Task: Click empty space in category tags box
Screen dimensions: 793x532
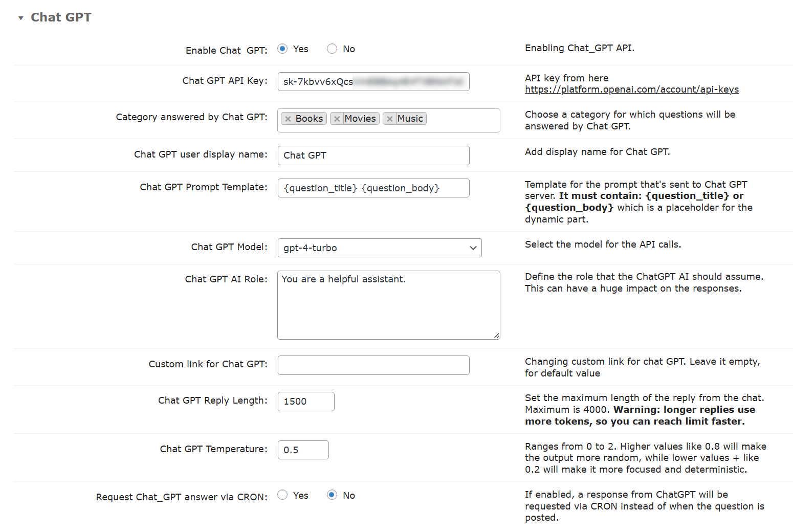Action: [x=463, y=121]
